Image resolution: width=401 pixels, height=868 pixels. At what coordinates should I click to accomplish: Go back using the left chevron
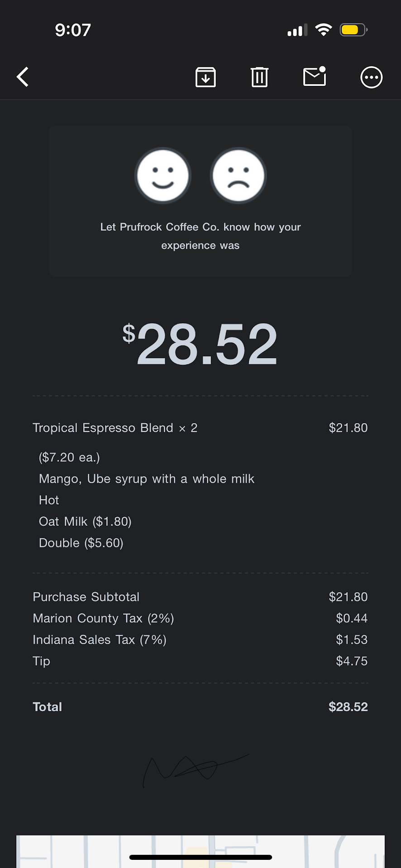[x=23, y=77]
